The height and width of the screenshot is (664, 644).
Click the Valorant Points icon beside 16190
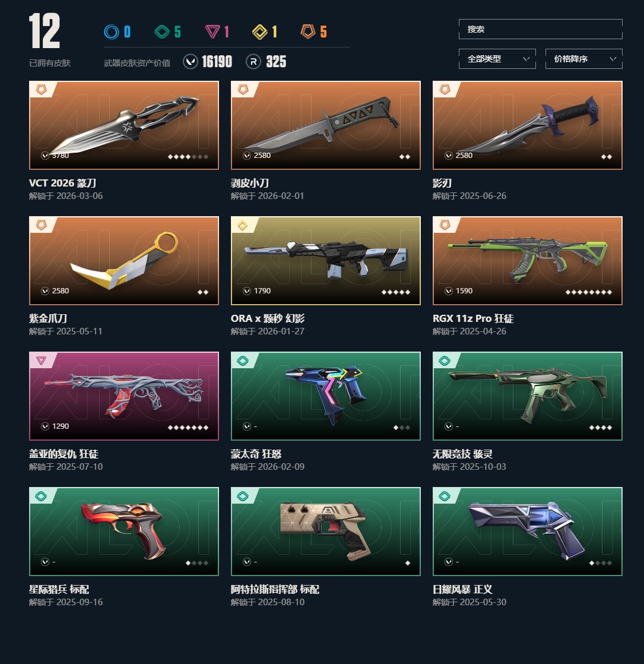tap(191, 62)
